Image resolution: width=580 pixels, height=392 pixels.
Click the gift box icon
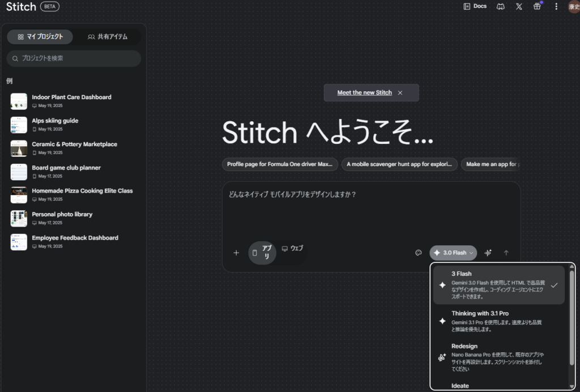click(x=537, y=7)
